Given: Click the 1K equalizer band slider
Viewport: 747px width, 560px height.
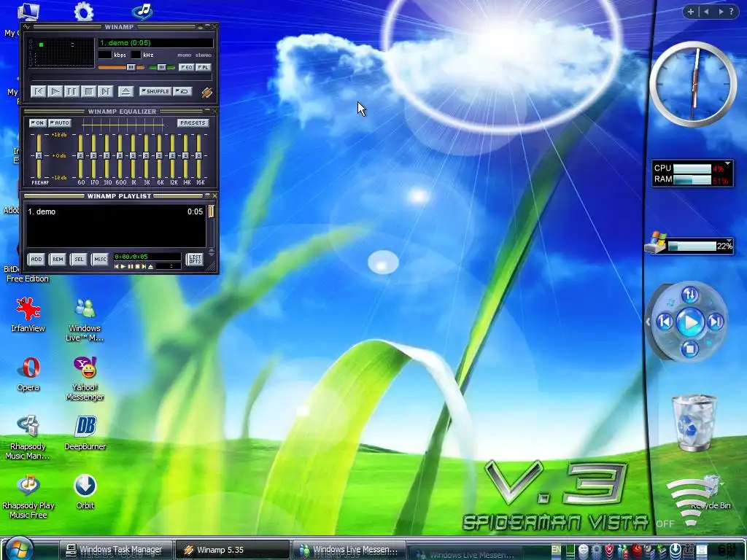Looking at the screenshot, I should tap(133, 156).
